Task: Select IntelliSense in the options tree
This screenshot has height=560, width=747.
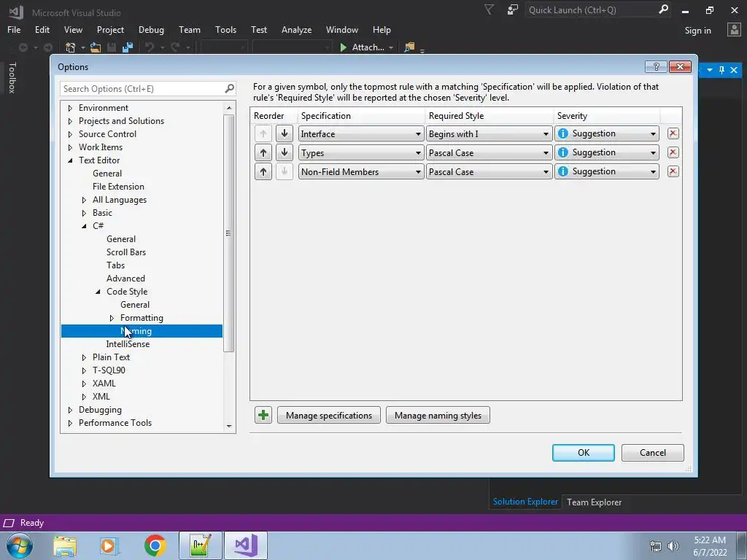Action: tap(128, 344)
